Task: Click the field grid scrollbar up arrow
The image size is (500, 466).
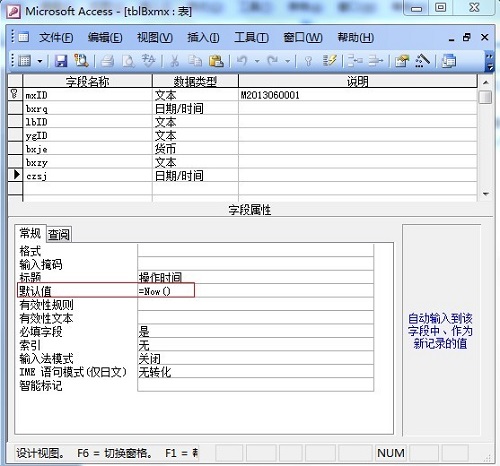Action: pyautogui.click(x=486, y=82)
